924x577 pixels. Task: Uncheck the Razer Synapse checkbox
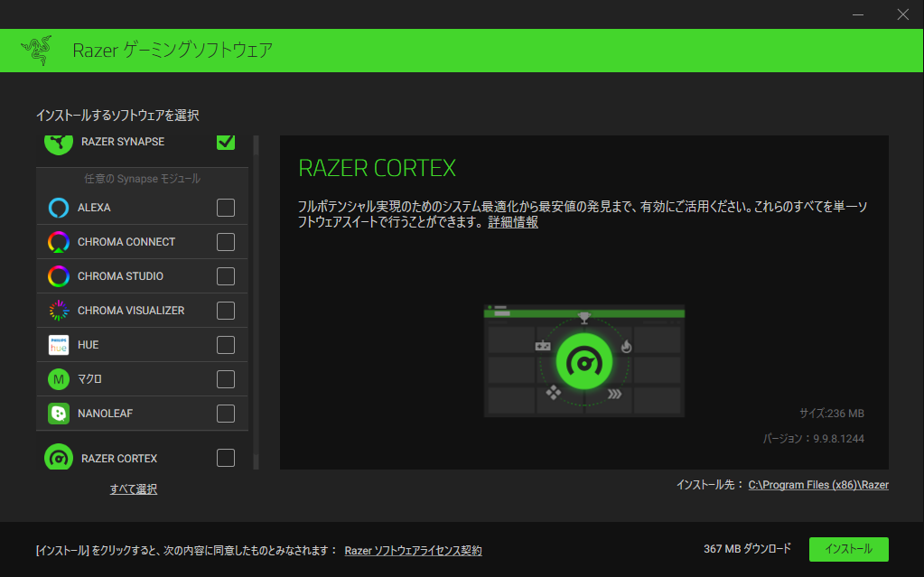pos(226,142)
